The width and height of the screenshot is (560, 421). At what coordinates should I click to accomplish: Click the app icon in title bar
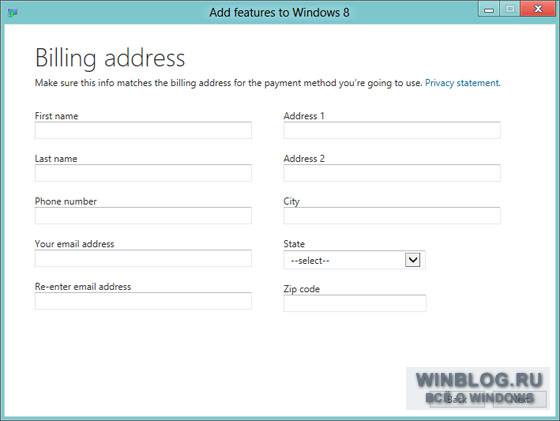point(12,13)
